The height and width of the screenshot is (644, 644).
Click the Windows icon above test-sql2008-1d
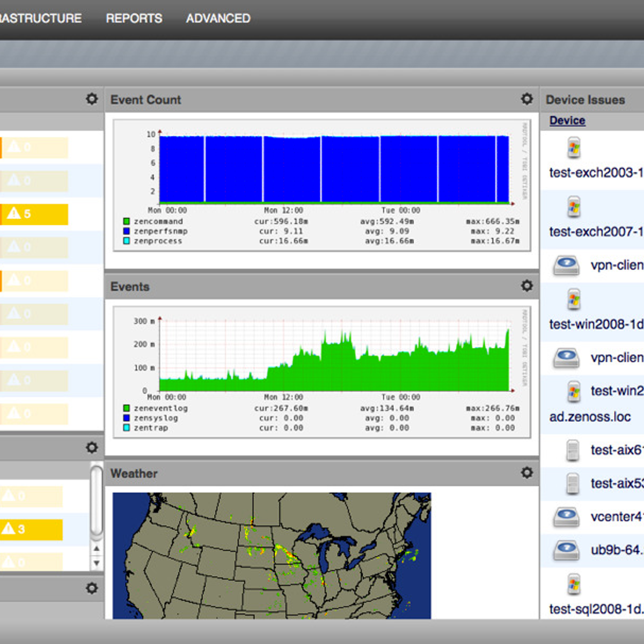(x=574, y=584)
